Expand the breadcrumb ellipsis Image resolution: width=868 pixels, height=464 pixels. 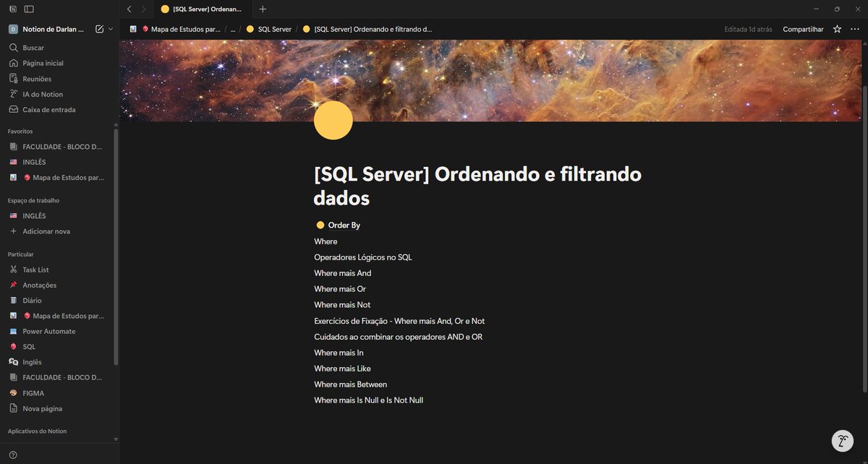pos(233,29)
